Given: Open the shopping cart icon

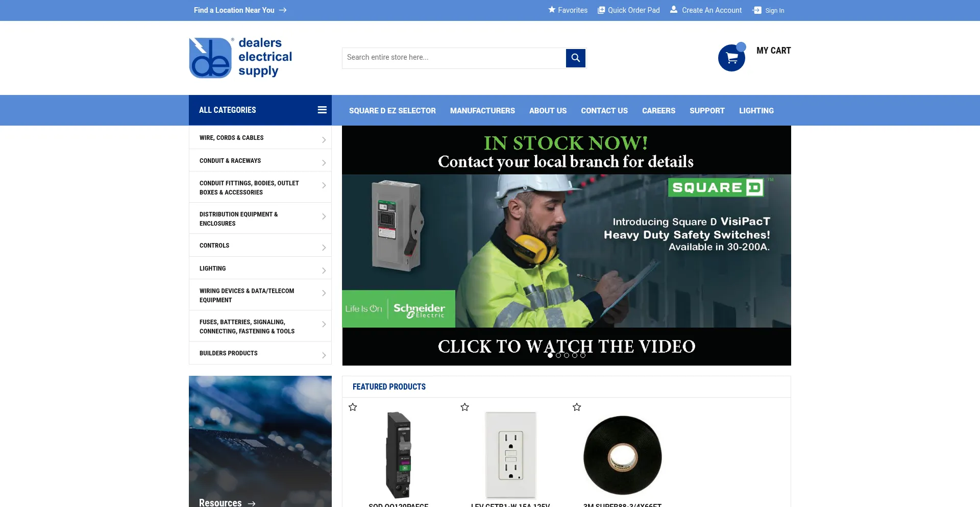Looking at the screenshot, I should (x=731, y=58).
